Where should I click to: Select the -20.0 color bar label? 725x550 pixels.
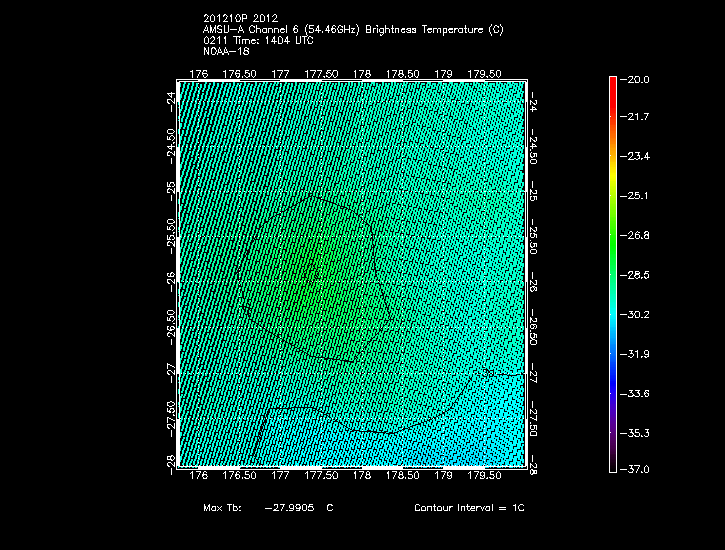pos(636,79)
